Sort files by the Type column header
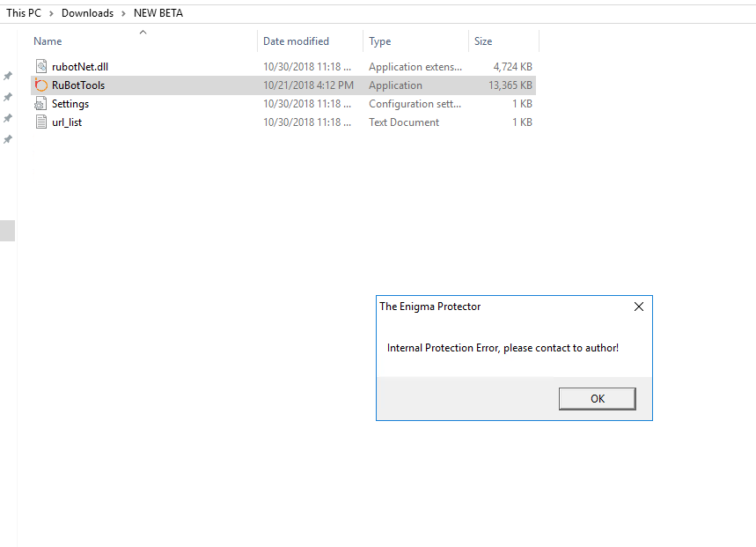 380,41
